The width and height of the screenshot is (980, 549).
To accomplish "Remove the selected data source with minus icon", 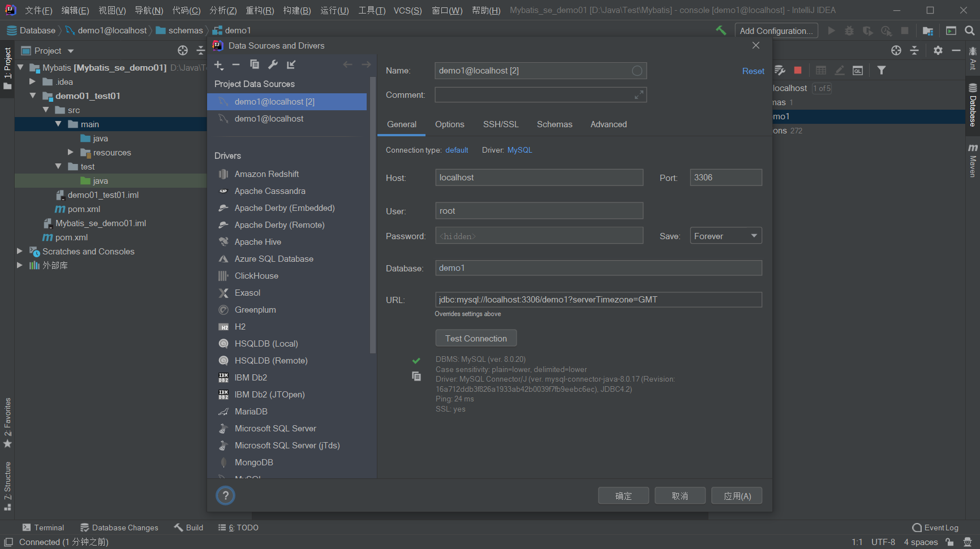I will [236, 65].
